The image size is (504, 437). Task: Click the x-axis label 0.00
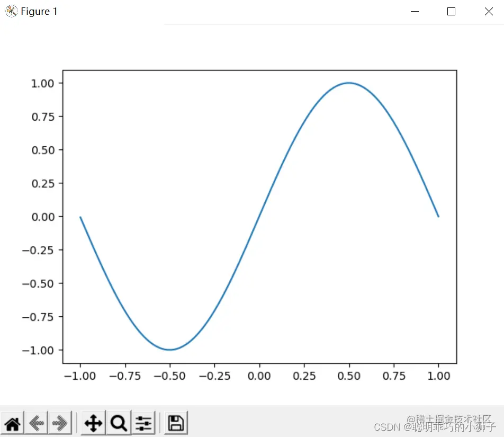pyautogui.click(x=259, y=376)
